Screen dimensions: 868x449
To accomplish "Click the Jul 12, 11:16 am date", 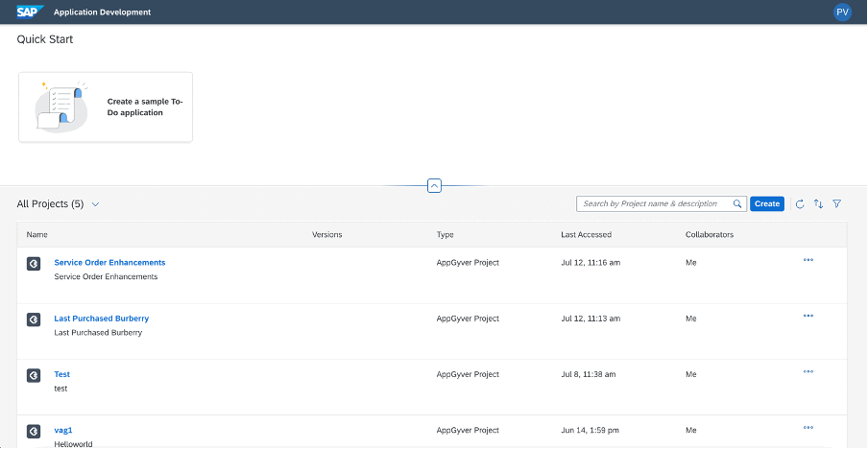I will click(591, 263).
